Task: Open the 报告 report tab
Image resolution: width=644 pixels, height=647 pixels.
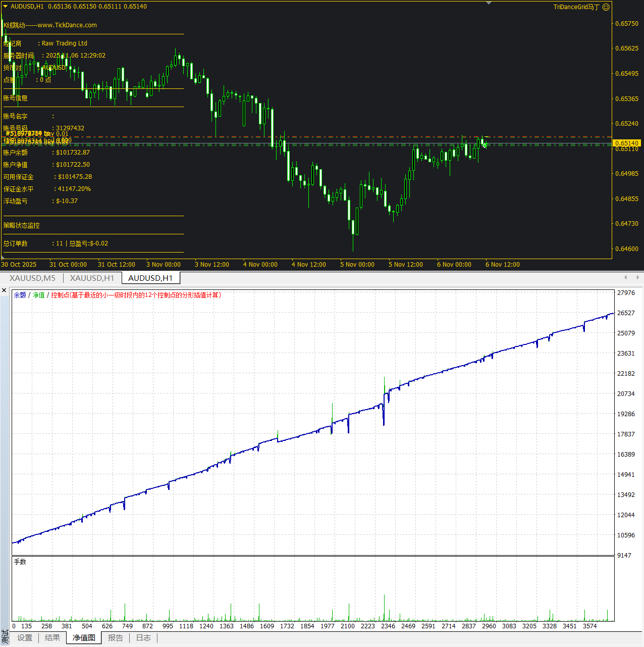Action: 116,638
